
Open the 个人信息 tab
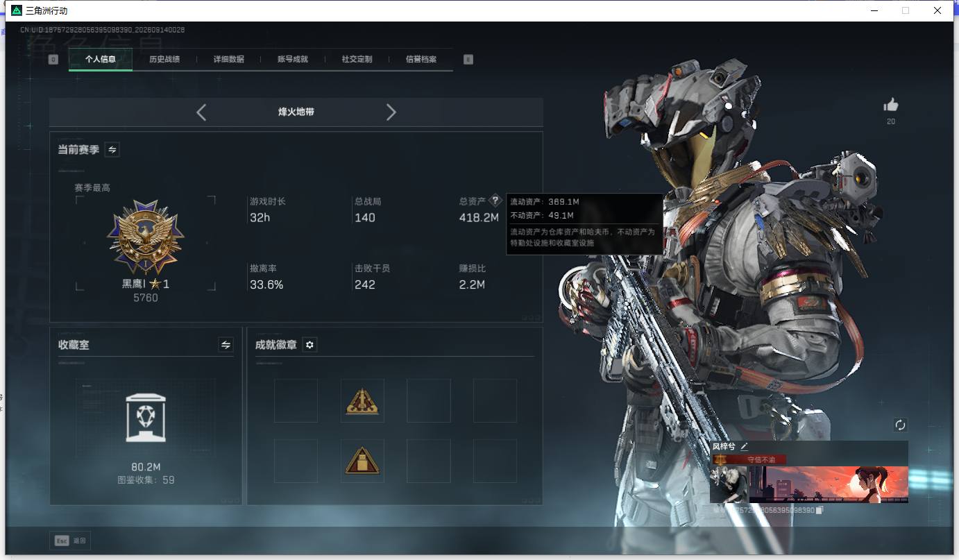pyautogui.click(x=101, y=60)
